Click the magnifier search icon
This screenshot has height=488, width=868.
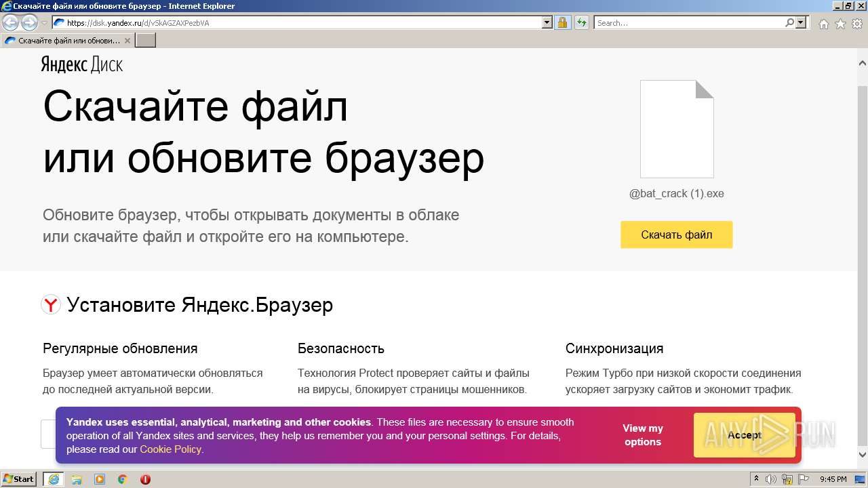pos(789,22)
